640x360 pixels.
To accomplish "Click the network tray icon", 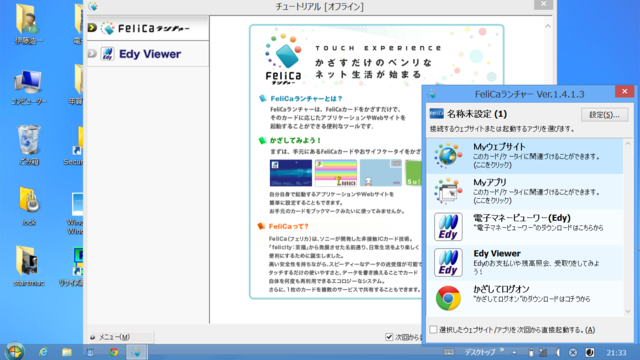I will 543,352.
